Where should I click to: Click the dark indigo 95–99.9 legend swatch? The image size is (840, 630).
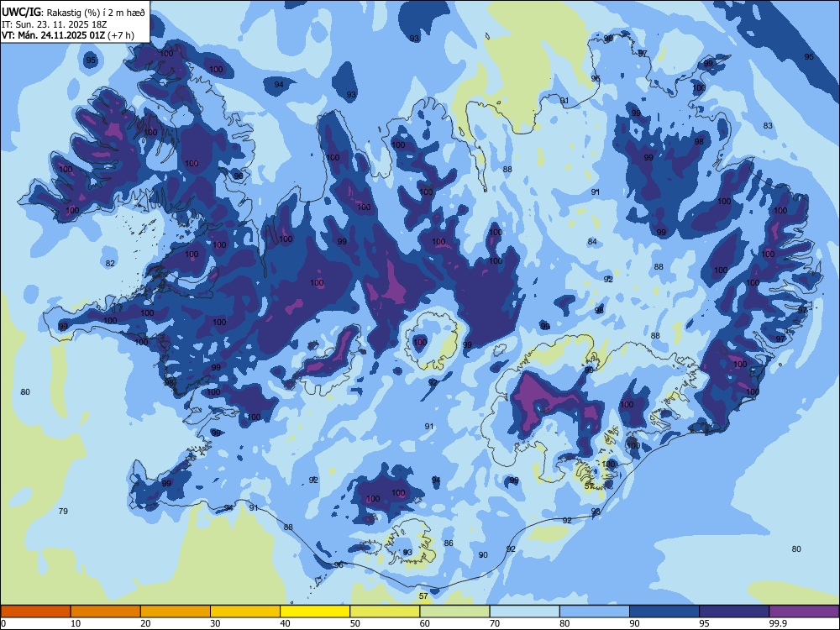point(734,612)
